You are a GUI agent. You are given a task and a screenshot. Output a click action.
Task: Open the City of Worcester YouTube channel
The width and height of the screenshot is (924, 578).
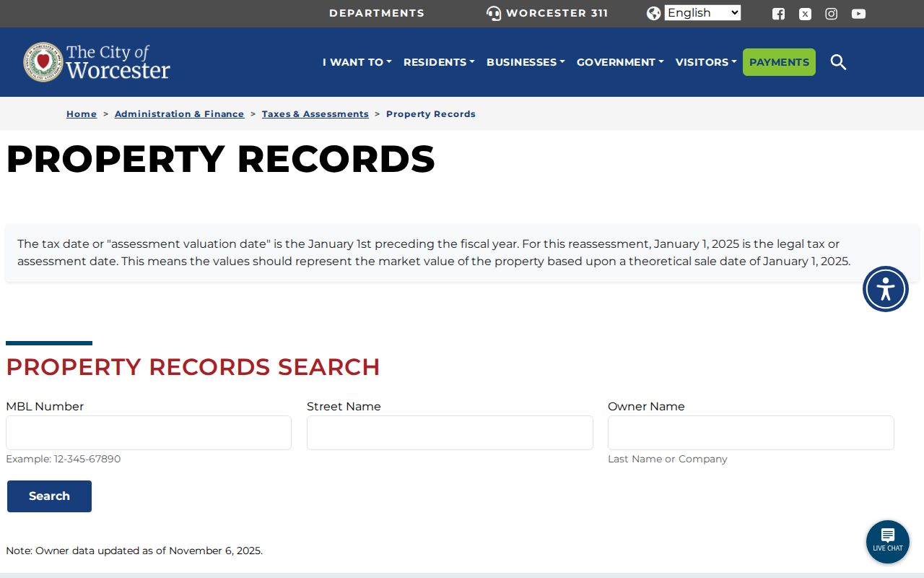point(858,14)
